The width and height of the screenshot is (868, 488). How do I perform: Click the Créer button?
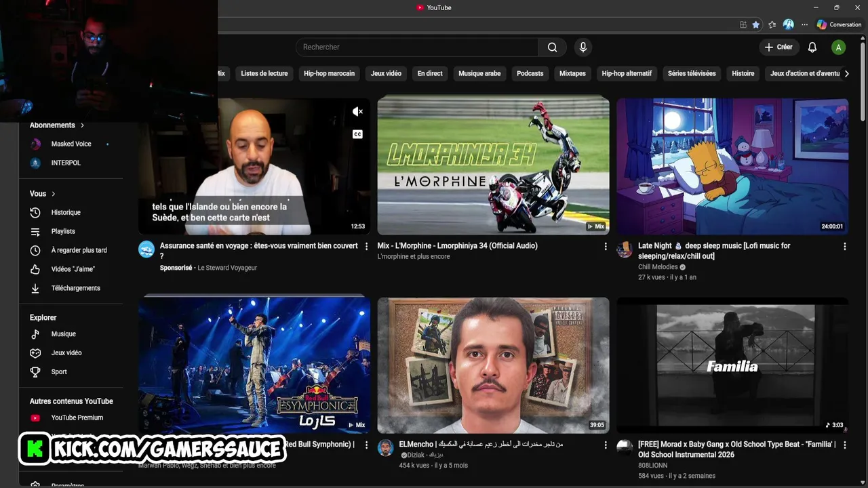[778, 47]
